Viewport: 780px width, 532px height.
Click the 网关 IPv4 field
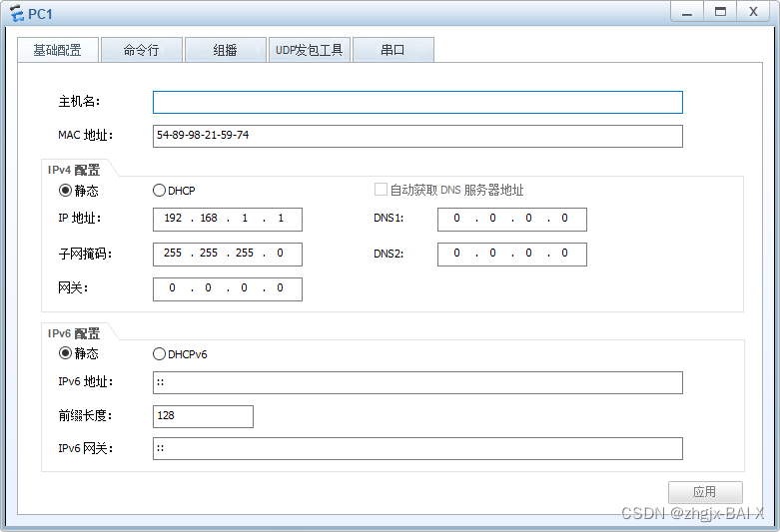point(228,288)
